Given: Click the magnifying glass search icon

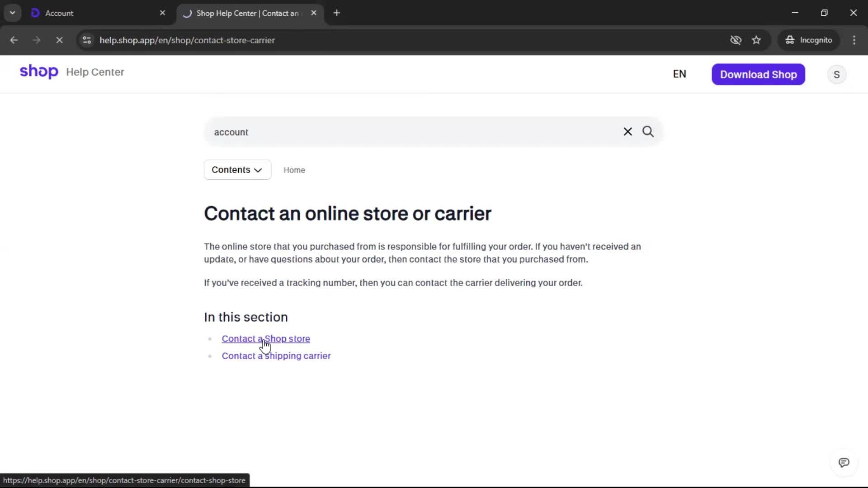Looking at the screenshot, I should point(648,131).
